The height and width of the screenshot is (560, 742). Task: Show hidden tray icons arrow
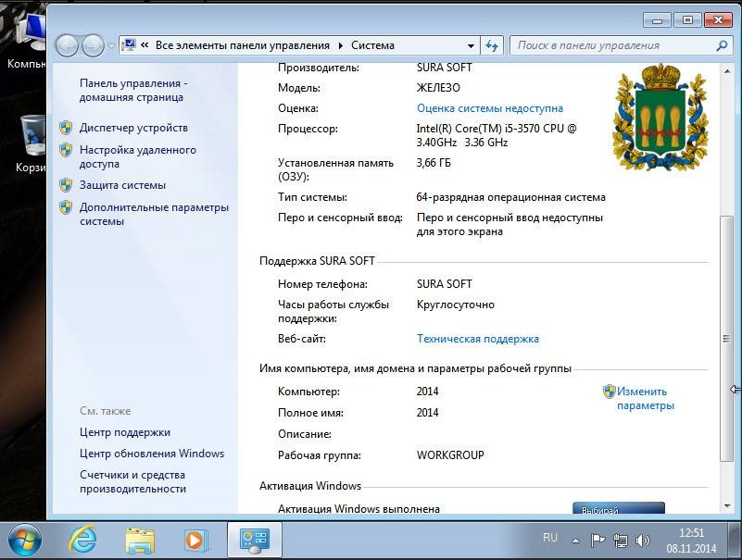click(575, 541)
